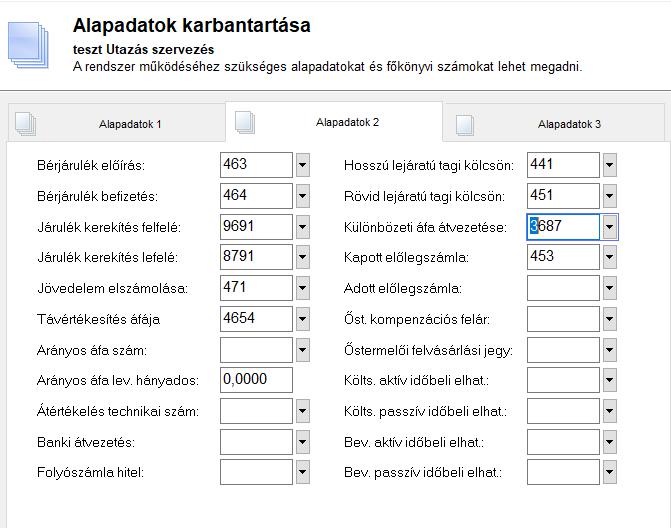Click the Arányos áfa lev. hányados field
This screenshot has height=528, width=671.
256,380
